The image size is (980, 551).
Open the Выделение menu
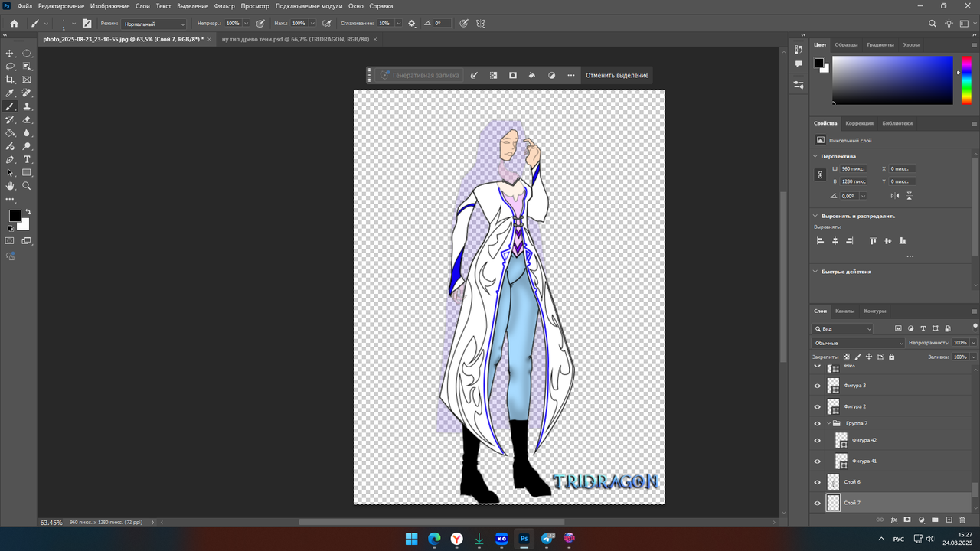192,6
